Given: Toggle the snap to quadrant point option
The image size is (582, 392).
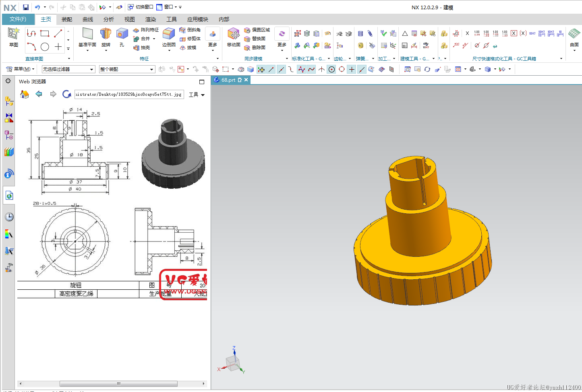Looking at the screenshot, I should coord(342,69).
